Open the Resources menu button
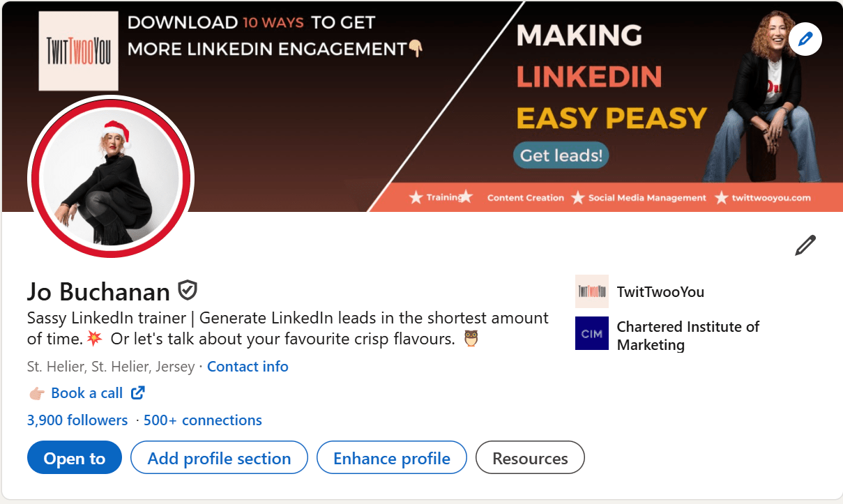The image size is (843, 504). (x=530, y=458)
